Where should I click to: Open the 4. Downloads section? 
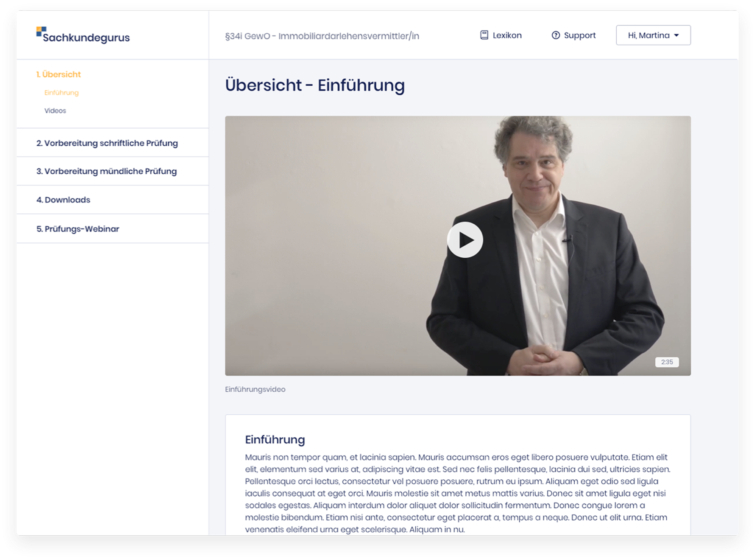coord(112,200)
